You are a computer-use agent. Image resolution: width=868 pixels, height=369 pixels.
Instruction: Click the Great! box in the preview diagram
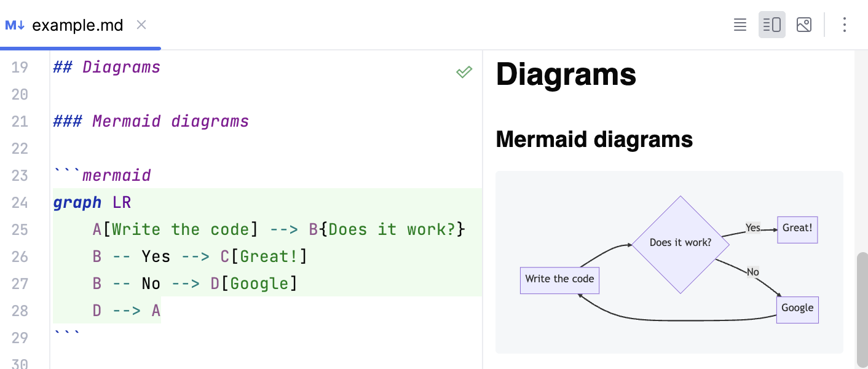point(797,228)
